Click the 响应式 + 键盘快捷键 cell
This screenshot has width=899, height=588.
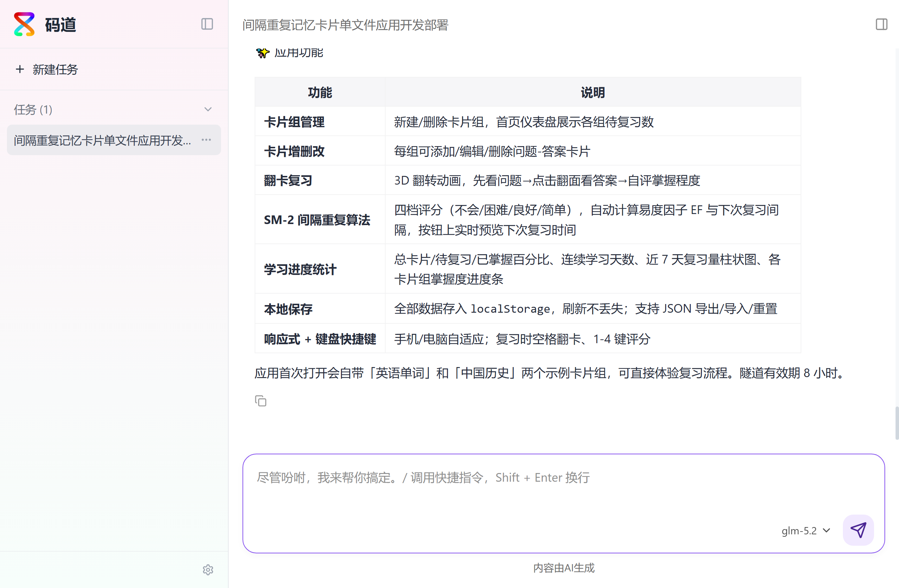pyautogui.click(x=320, y=339)
